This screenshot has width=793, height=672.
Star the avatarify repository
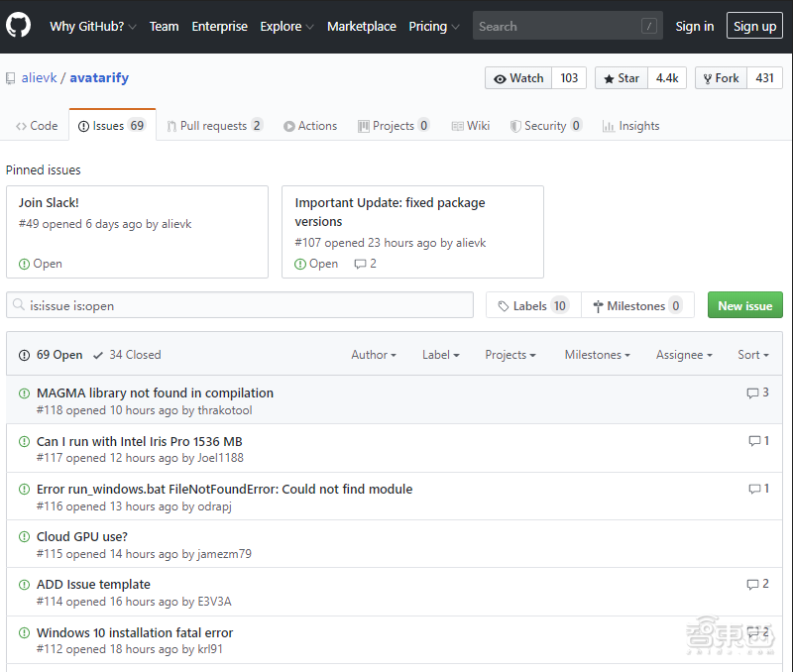click(622, 78)
